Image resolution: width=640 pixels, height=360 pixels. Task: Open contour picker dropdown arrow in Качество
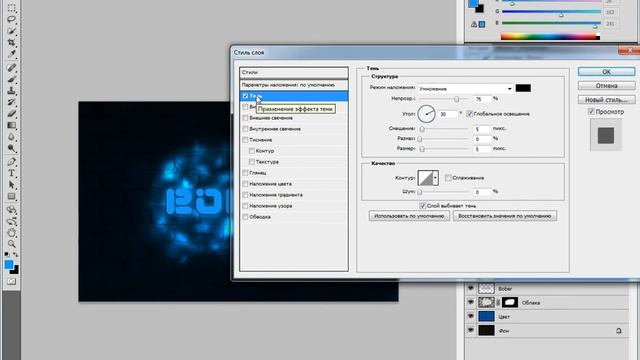[435, 178]
